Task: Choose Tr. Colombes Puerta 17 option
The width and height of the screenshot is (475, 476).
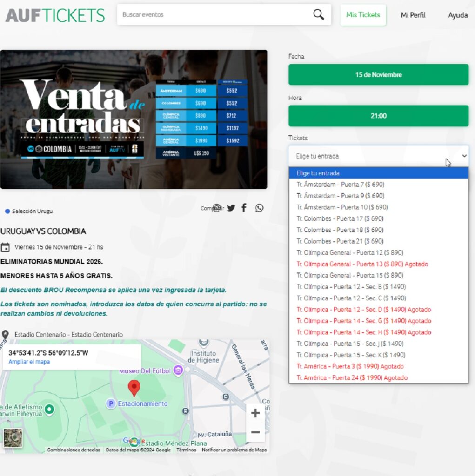Action: [378, 218]
